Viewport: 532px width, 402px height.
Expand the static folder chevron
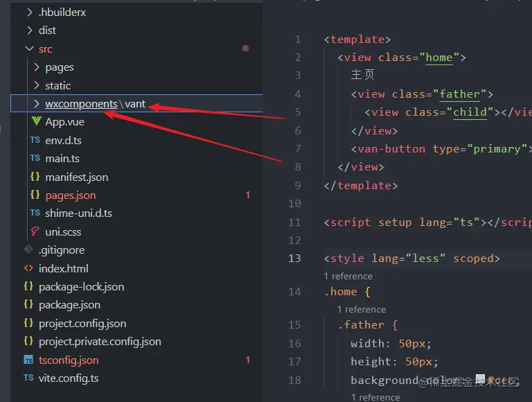pos(36,85)
